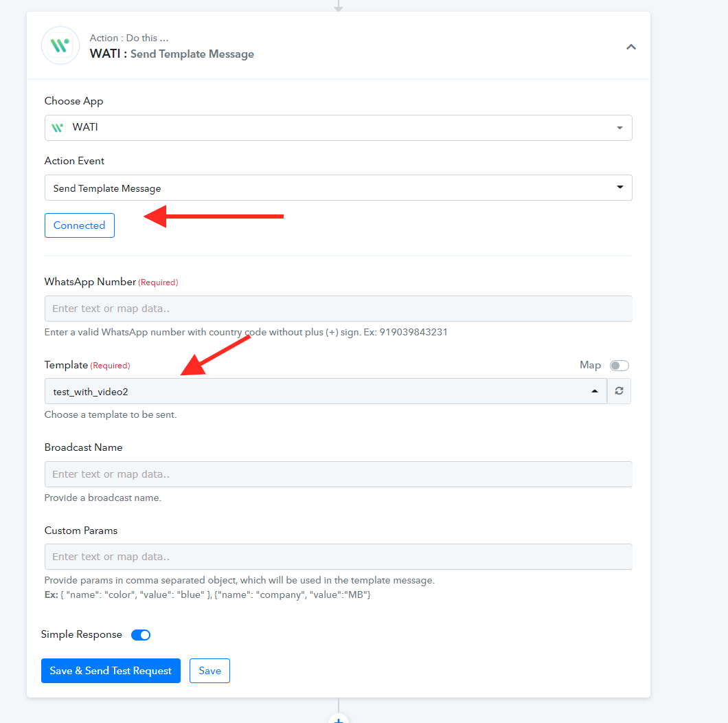Refresh the template list
The width and height of the screenshot is (728, 723).
(x=619, y=391)
